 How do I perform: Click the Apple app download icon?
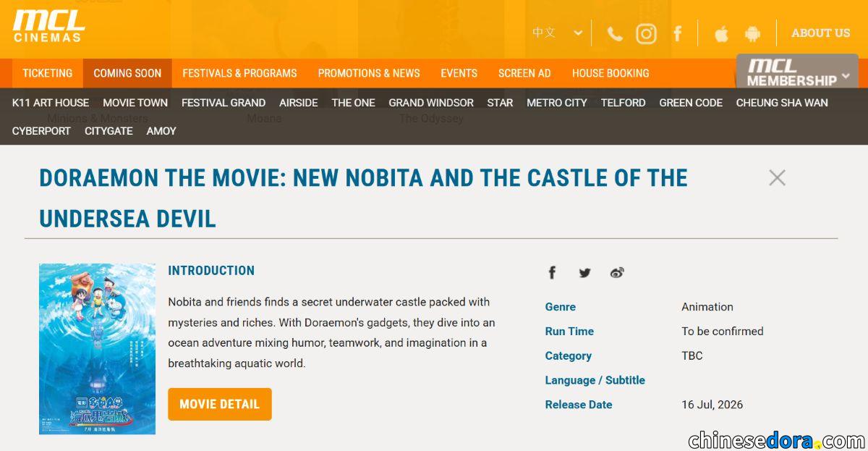click(721, 34)
